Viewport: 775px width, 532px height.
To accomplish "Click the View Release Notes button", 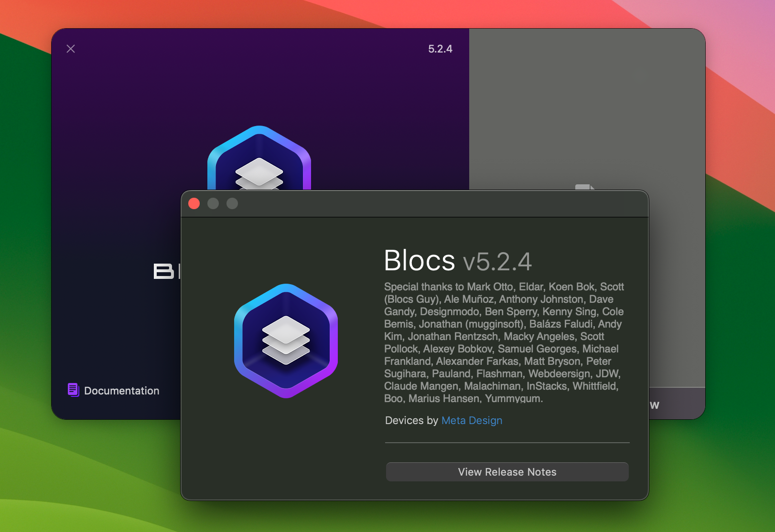I will (x=507, y=472).
